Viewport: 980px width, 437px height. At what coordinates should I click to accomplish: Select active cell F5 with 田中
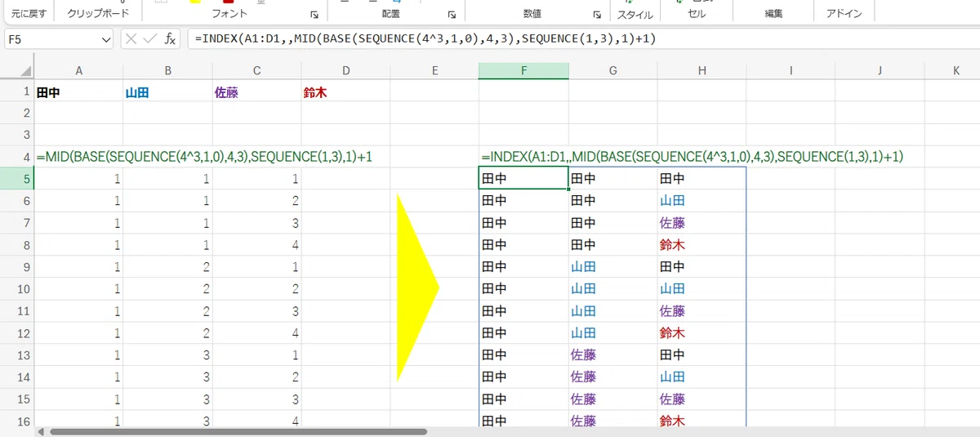click(523, 178)
